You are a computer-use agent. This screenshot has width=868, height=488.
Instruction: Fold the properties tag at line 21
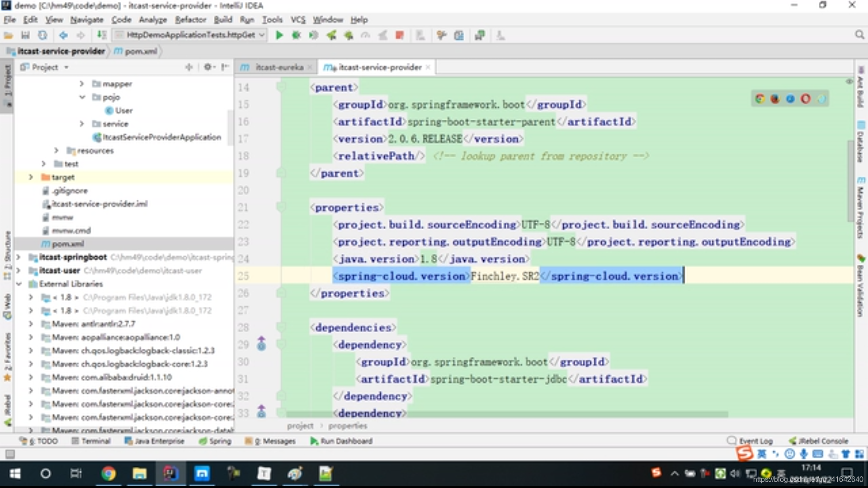tap(281, 207)
